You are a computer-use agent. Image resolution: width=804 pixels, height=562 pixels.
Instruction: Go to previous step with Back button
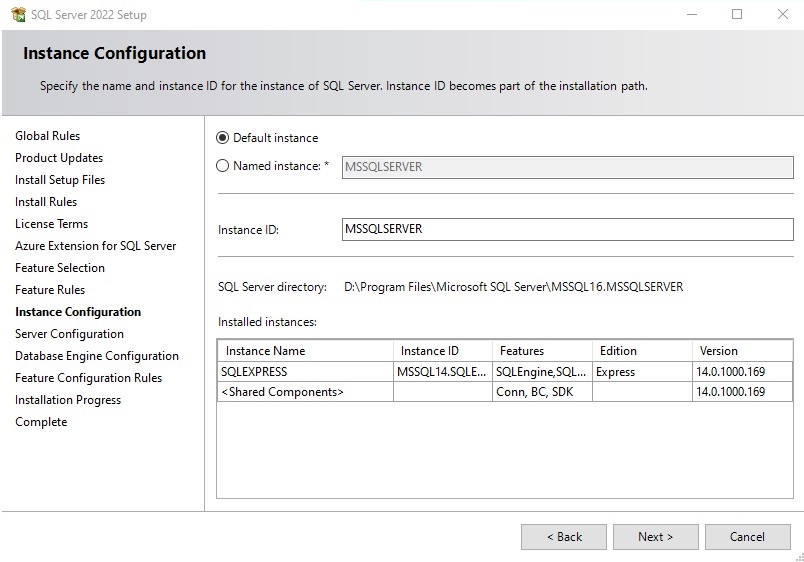[x=563, y=537]
